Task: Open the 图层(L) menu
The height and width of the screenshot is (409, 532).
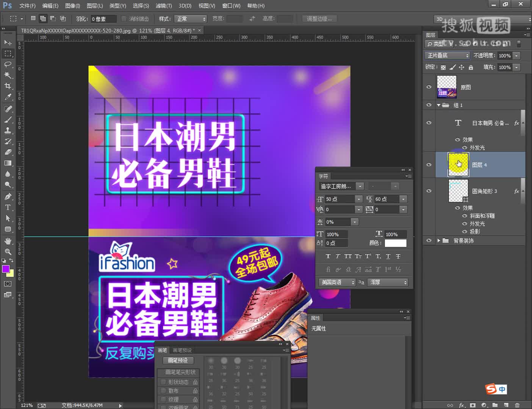Action: 95,6
